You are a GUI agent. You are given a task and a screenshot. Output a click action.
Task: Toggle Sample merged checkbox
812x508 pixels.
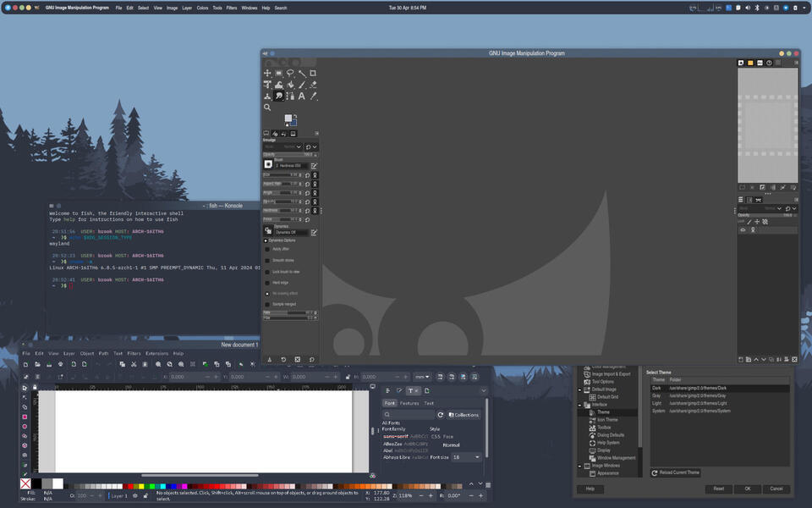(x=267, y=305)
